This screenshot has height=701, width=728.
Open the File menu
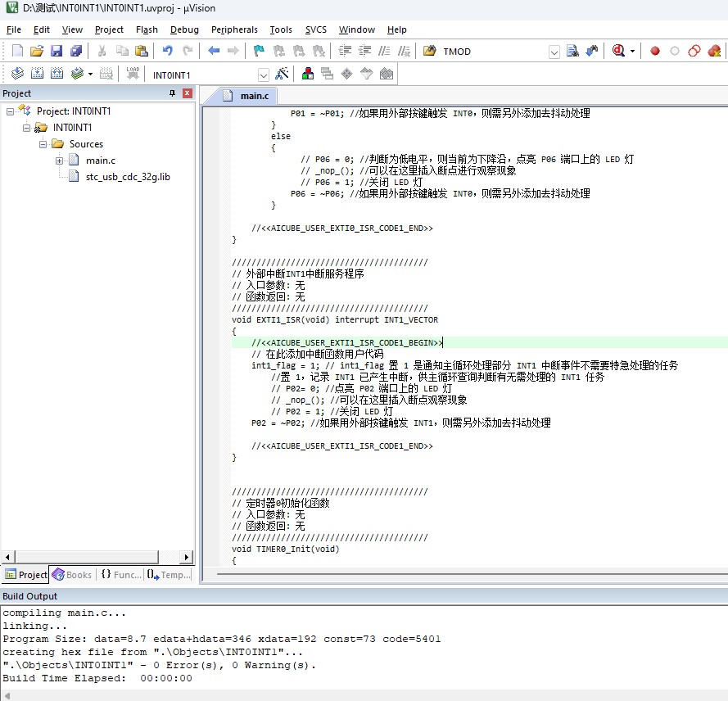(14, 29)
